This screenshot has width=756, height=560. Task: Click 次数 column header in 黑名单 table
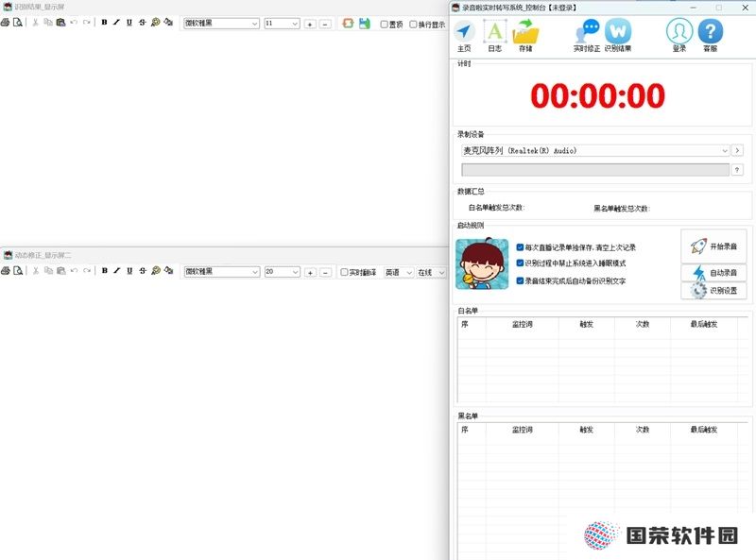pyautogui.click(x=643, y=430)
